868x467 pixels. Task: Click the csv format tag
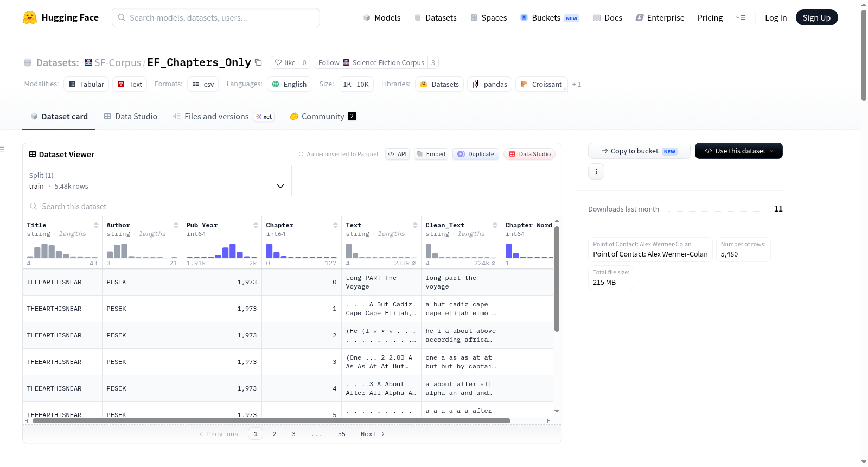[x=203, y=84]
